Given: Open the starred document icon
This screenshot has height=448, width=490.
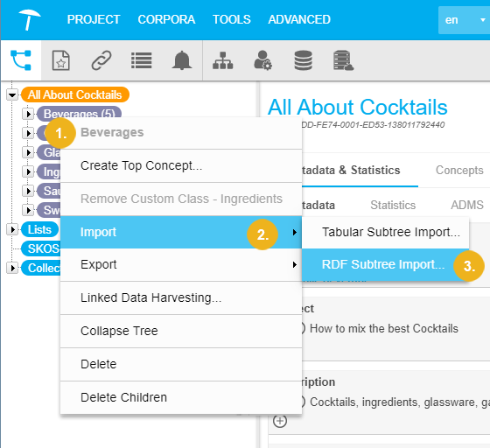Looking at the screenshot, I should (60, 60).
